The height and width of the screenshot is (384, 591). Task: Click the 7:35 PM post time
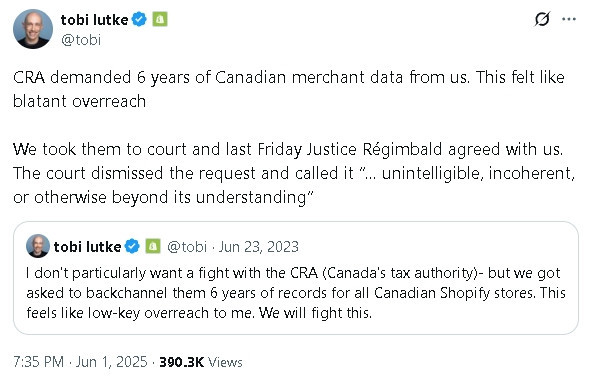coord(38,362)
